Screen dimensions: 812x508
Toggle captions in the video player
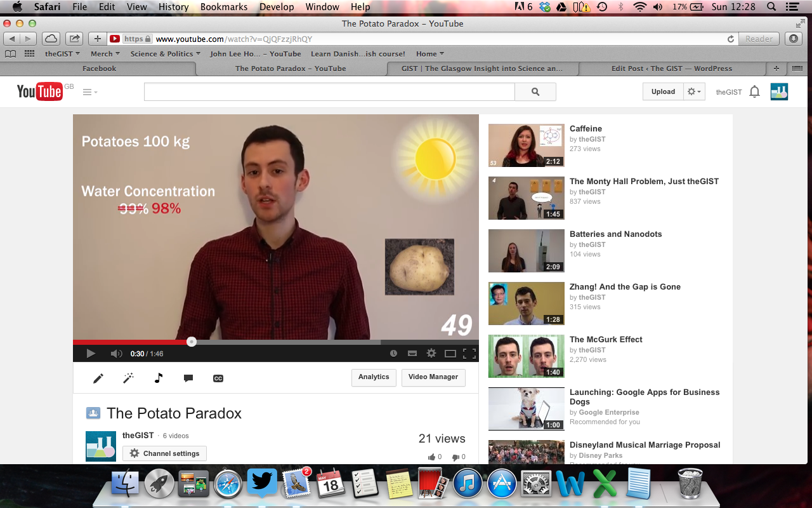[x=412, y=354]
